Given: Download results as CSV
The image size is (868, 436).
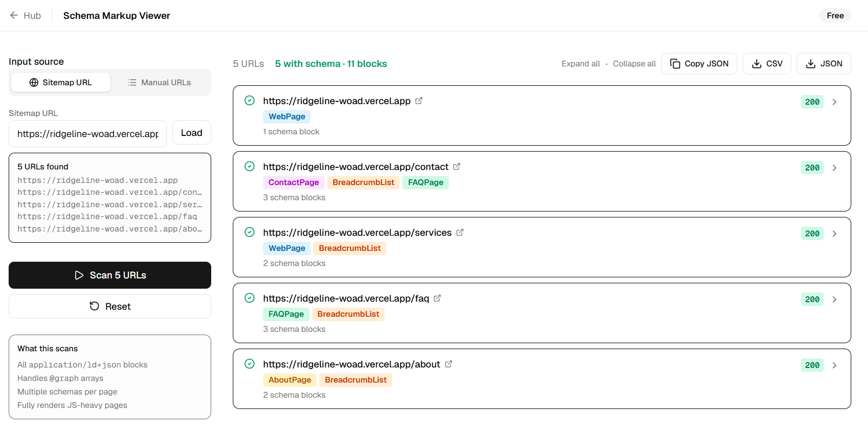Looking at the screenshot, I should pyautogui.click(x=767, y=64).
